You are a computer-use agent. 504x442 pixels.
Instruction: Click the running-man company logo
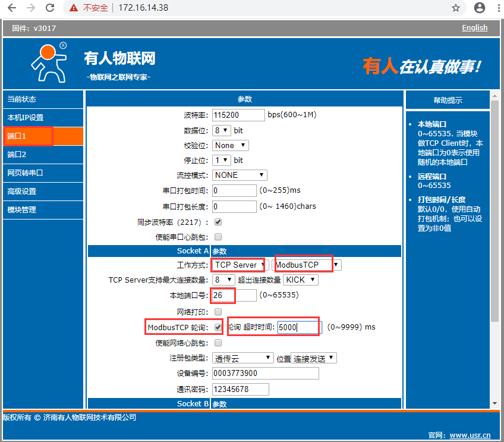49,62
